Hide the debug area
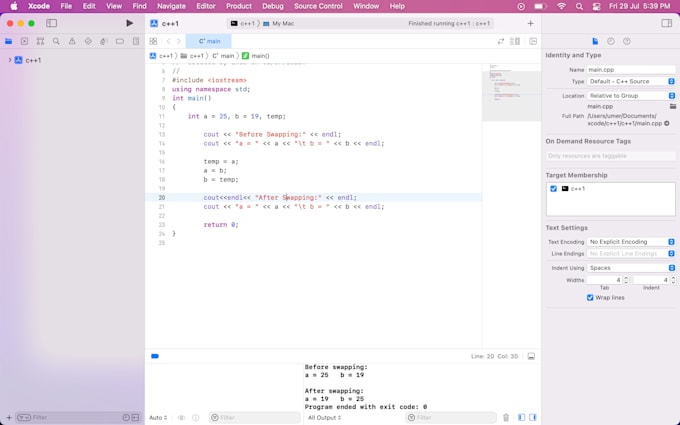The image size is (680, 425). (531, 356)
